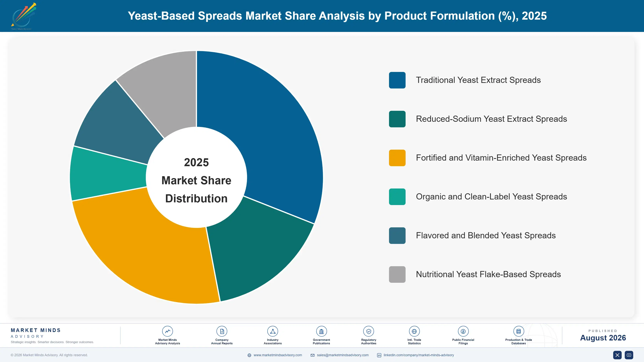Click the Industry Associations icon

[273, 331]
